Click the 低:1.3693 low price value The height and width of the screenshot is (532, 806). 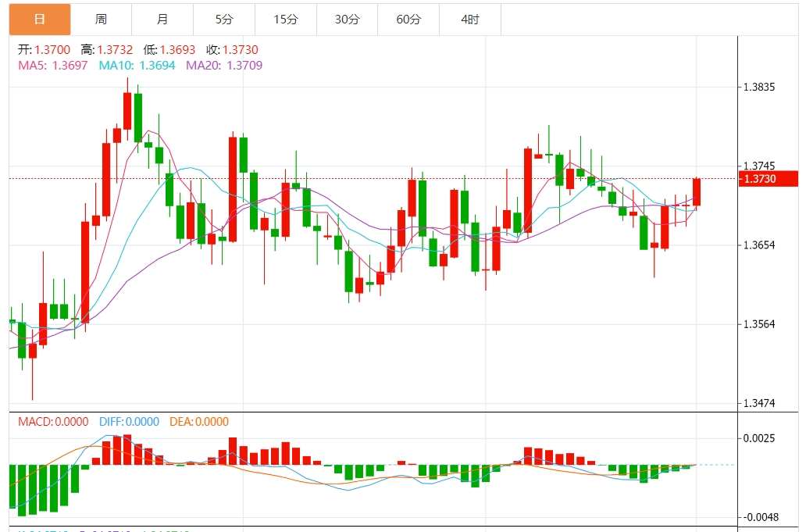tap(169, 50)
